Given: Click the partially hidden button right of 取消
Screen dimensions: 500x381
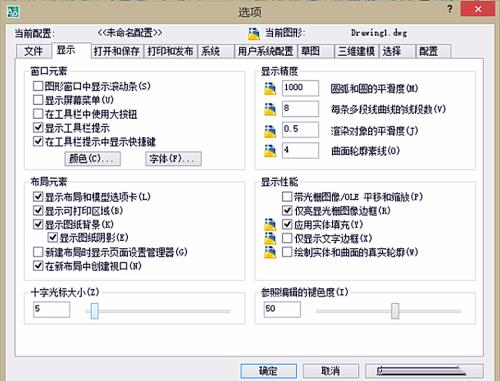Looking at the screenshot, I should click(x=424, y=371).
